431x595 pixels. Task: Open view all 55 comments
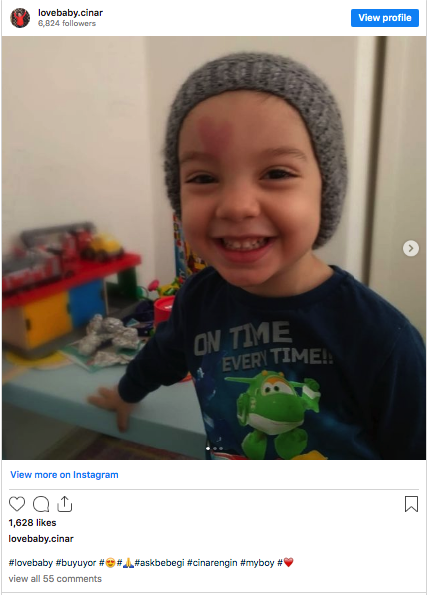pos(55,579)
